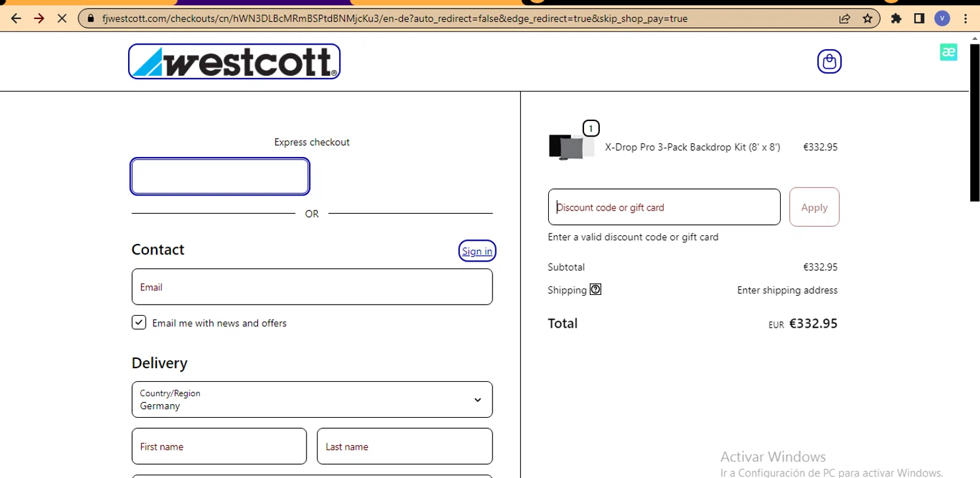Viewport: 980px width, 478px height.
Task: Uncheck Email me with news and offers
Action: pyautogui.click(x=139, y=322)
